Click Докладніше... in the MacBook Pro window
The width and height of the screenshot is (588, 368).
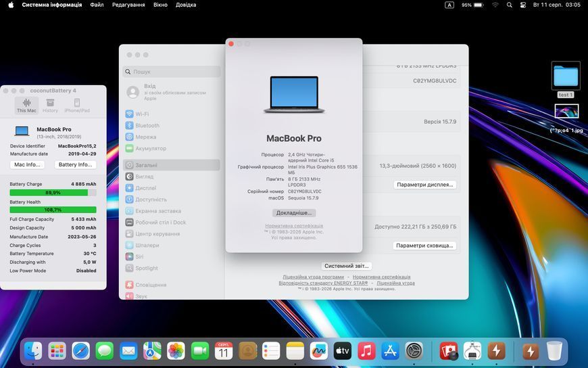[x=294, y=213]
